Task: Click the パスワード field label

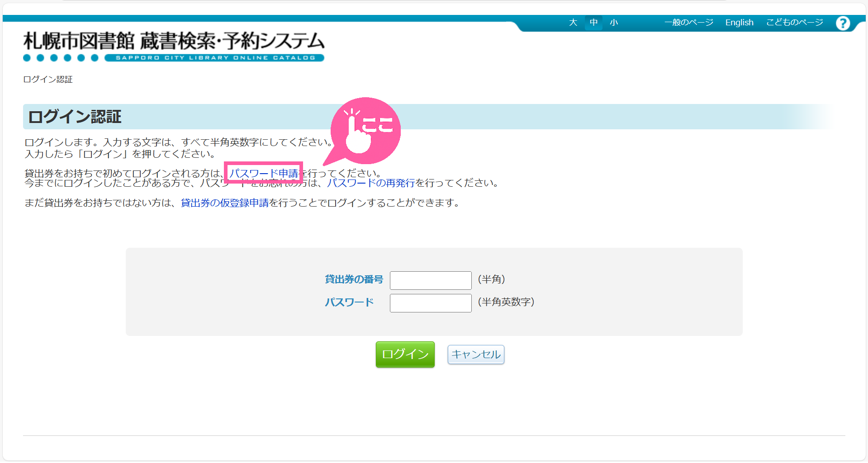Action: pos(349,302)
